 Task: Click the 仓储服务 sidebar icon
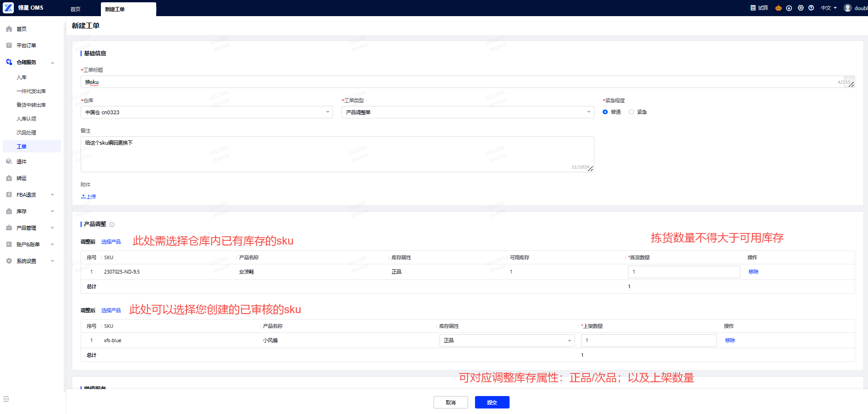point(9,62)
